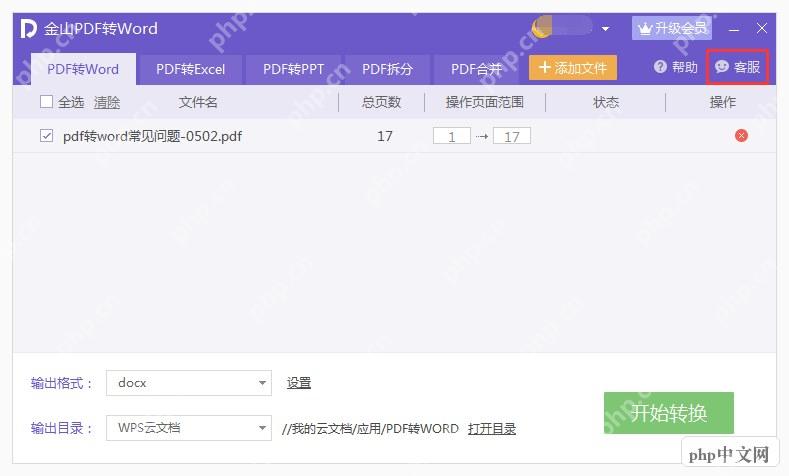The height and width of the screenshot is (476, 789).
Task: Click the 开始转换 start conversion button
Action: click(x=669, y=413)
